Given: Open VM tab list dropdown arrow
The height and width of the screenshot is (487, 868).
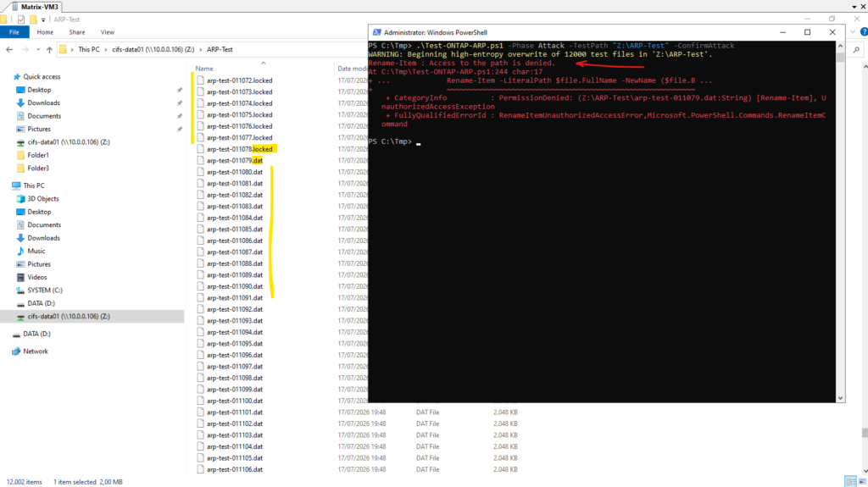Looking at the screenshot, I should click(x=854, y=7).
